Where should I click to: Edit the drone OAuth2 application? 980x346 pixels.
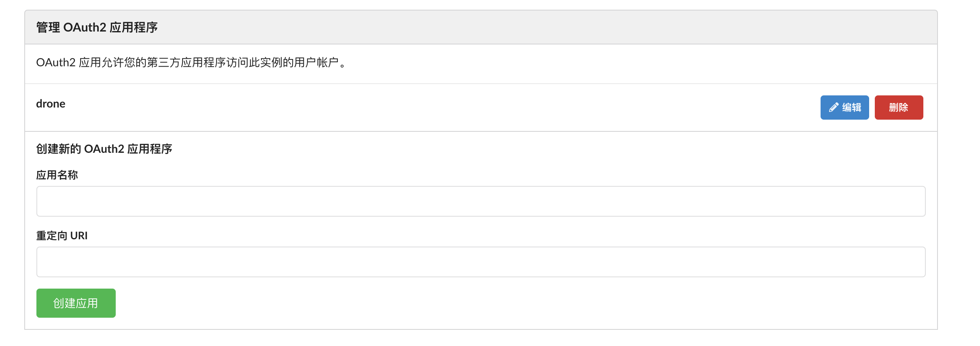844,108
